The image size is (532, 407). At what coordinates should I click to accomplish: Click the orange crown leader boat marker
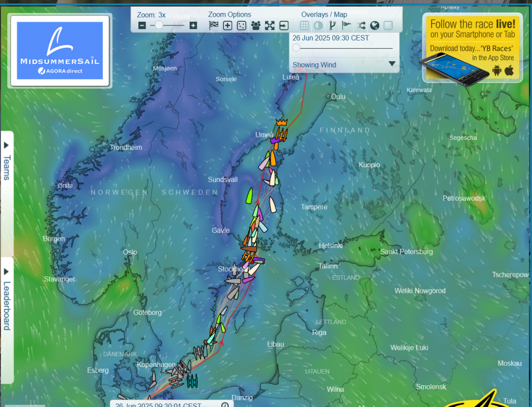pyautogui.click(x=282, y=123)
